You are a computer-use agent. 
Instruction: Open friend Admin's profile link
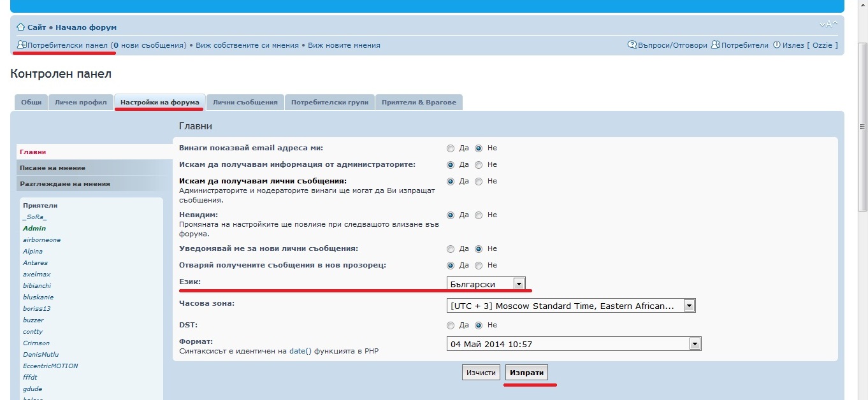click(x=34, y=229)
